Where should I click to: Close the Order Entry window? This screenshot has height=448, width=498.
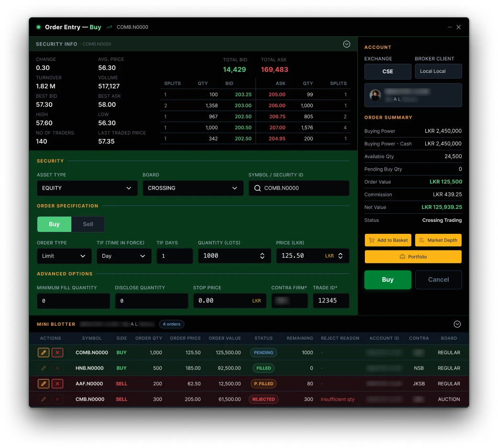click(459, 27)
